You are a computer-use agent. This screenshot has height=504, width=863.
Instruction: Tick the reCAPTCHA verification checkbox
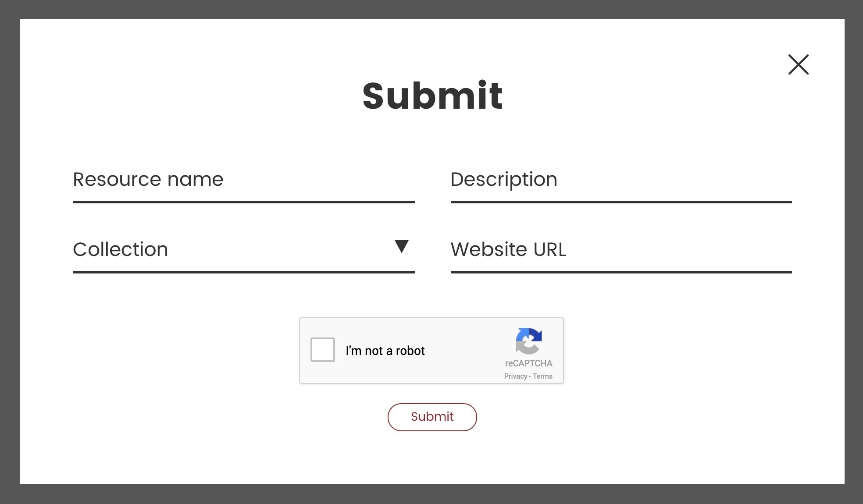click(322, 350)
